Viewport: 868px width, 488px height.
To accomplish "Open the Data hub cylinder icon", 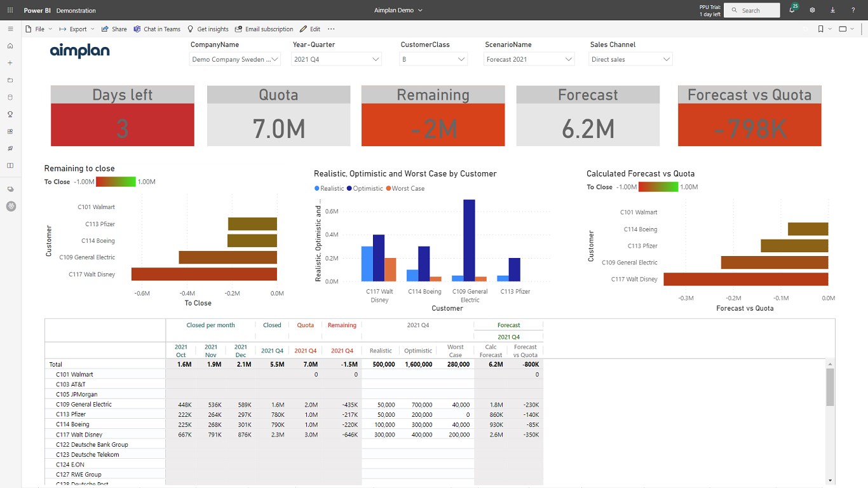I will [x=10, y=98].
